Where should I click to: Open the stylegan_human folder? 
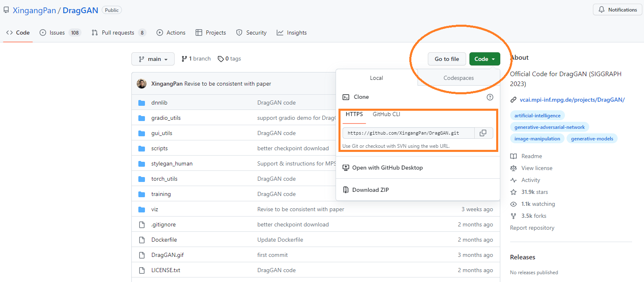[x=172, y=163]
